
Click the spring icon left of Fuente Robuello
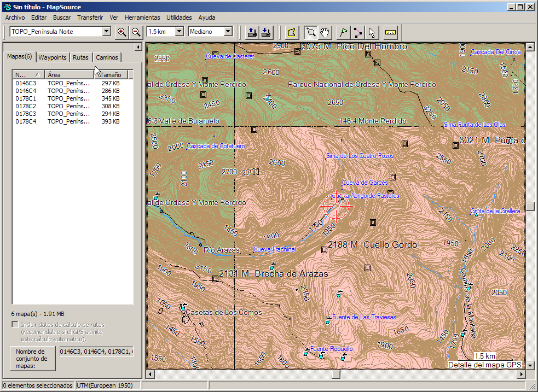[306, 352]
